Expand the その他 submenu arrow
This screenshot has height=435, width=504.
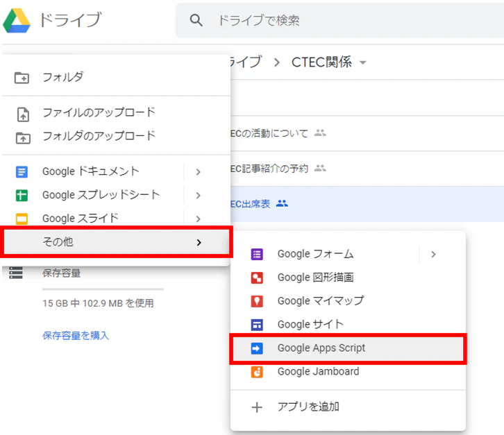[x=199, y=242]
